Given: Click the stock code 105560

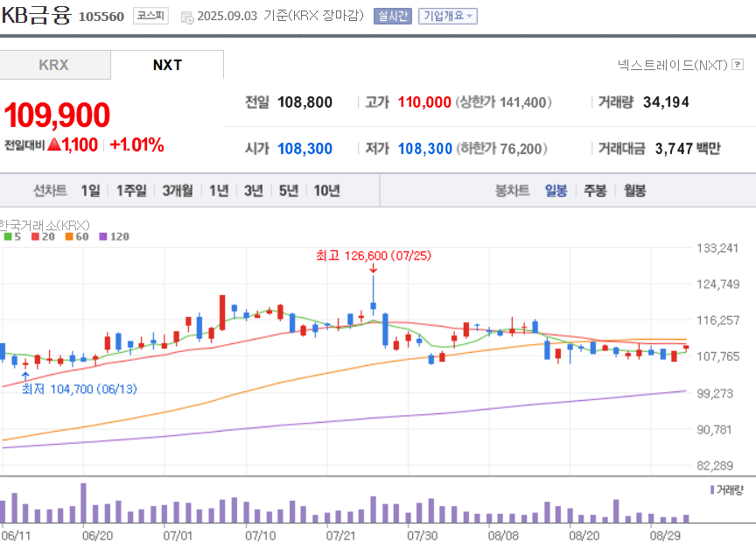Looking at the screenshot, I should pos(101,17).
